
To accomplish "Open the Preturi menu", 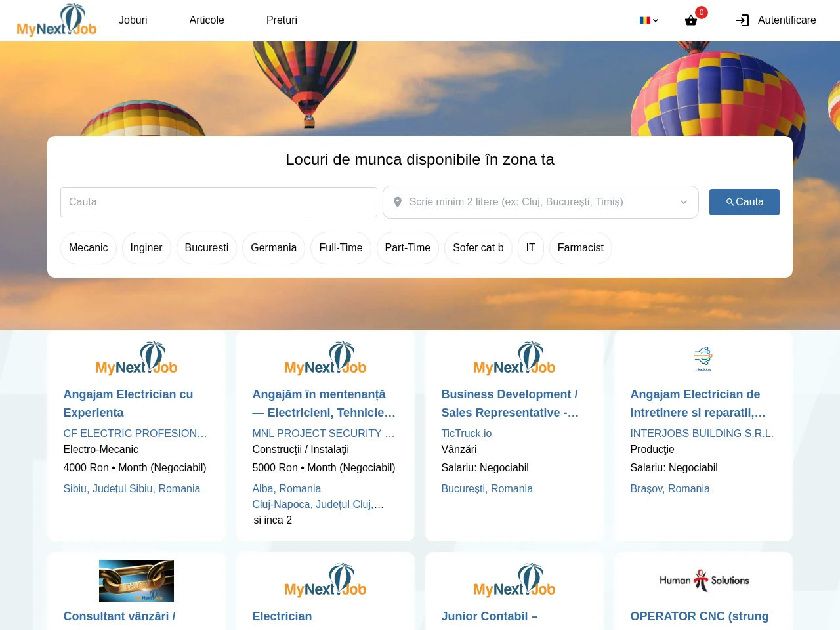I will [x=282, y=20].
